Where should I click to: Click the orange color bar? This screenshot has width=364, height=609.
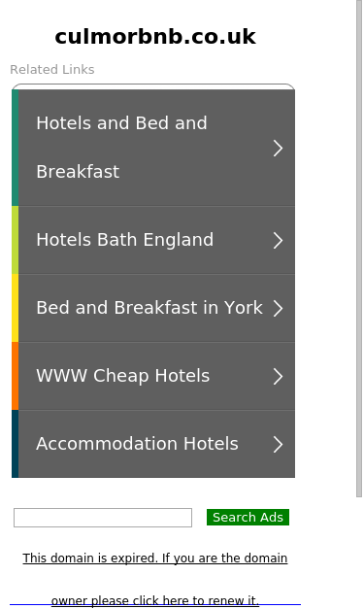click(16, 376)
